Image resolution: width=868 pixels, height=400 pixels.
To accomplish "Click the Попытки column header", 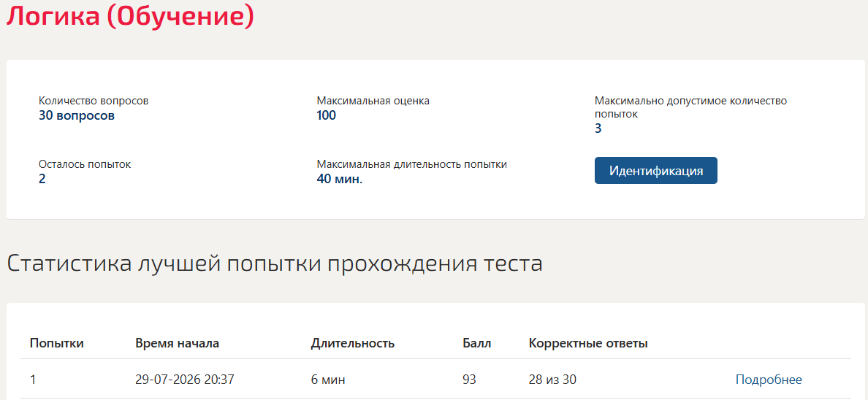I will coord(56,343).
